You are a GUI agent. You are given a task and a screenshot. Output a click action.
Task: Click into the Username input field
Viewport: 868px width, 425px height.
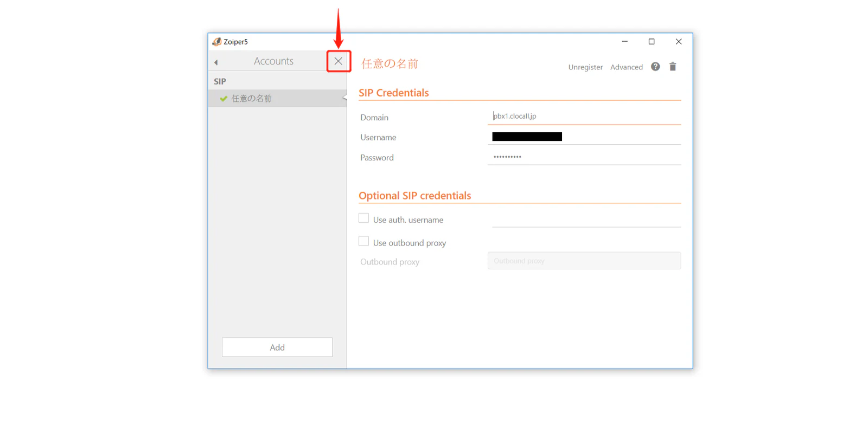point(584,137)
